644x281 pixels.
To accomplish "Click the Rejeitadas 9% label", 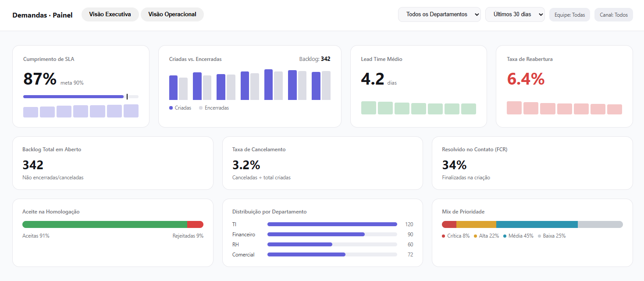I will point(188,236).
